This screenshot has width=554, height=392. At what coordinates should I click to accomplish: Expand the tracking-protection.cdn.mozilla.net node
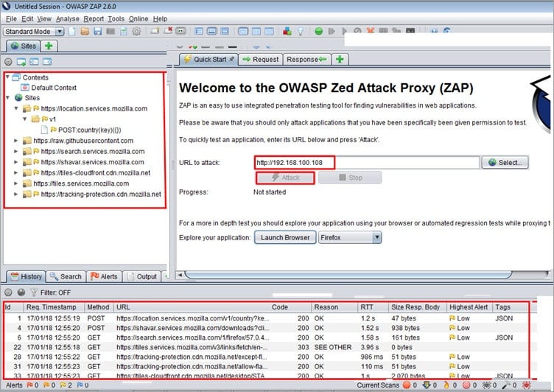[x=16, y=194]
